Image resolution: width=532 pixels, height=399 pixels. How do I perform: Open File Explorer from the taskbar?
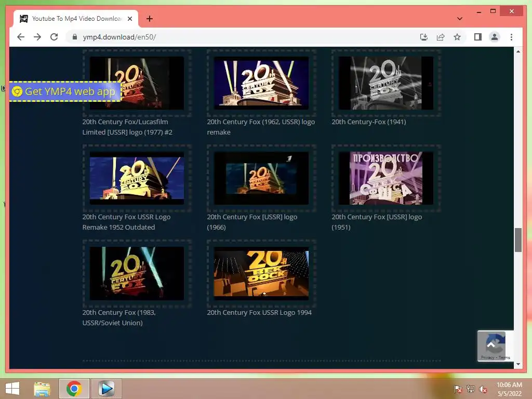point(42,389)
